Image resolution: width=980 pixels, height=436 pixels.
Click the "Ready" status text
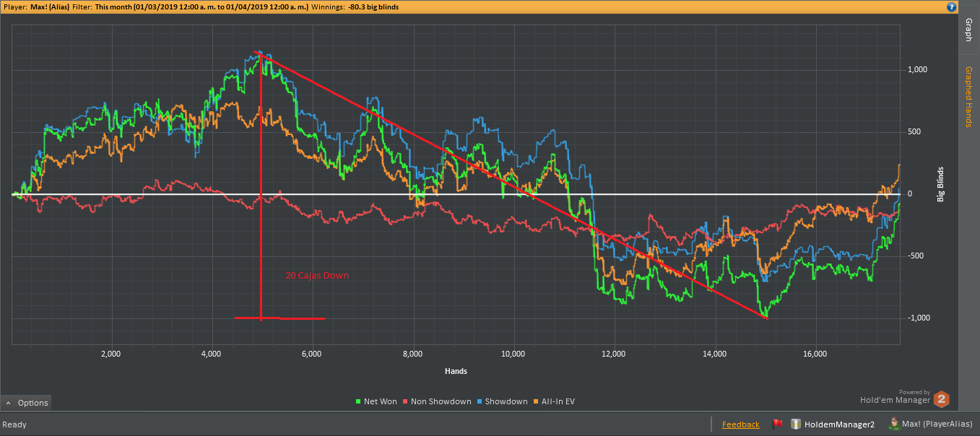[x=14, y=424]
